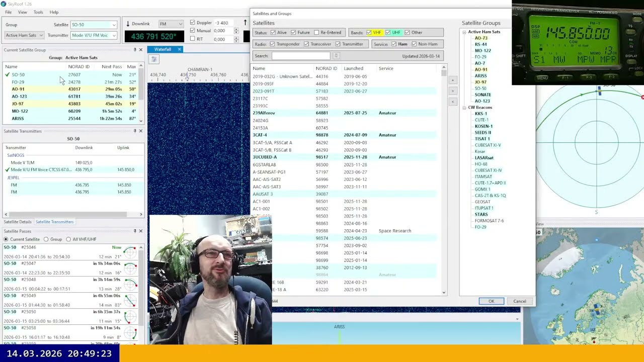644x362 pixels.
Task: Open the Help menu
Action: pos(54,12)
